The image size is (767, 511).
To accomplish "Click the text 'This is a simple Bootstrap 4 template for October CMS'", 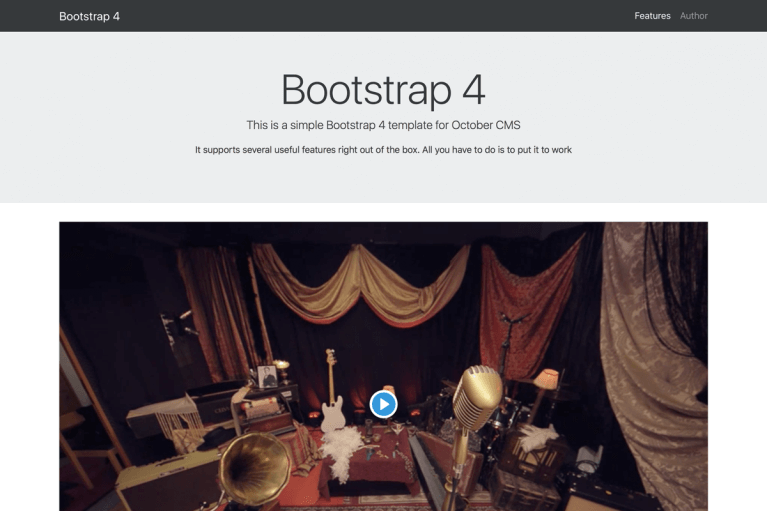I will [384, 125].
